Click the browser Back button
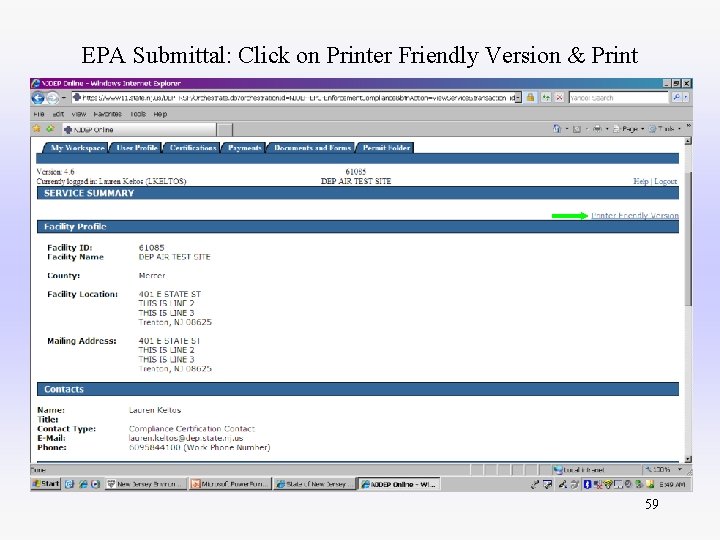720x540 pixels. (38, 98)
